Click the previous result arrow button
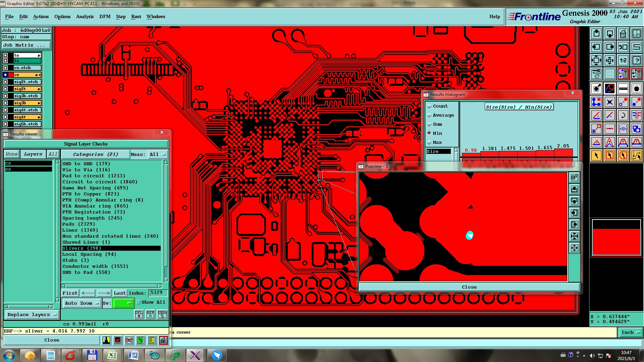Screen dimensions: 644x362 [x=88, y=293]
